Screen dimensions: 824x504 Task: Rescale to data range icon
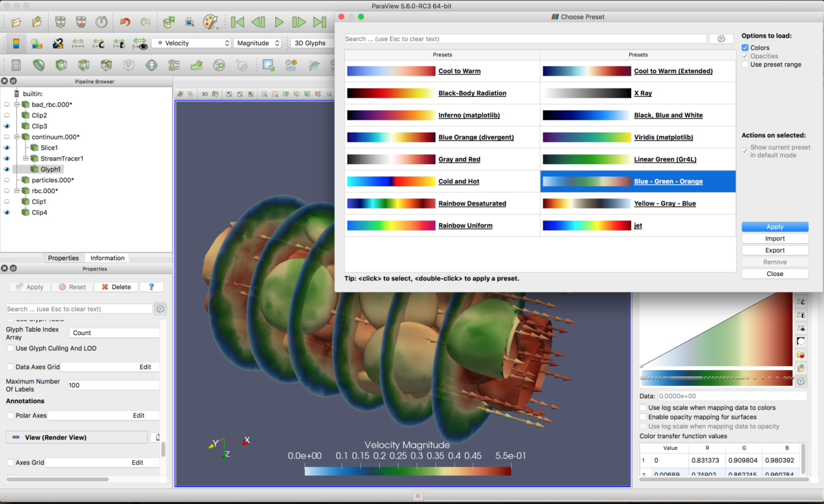point(77,44)
